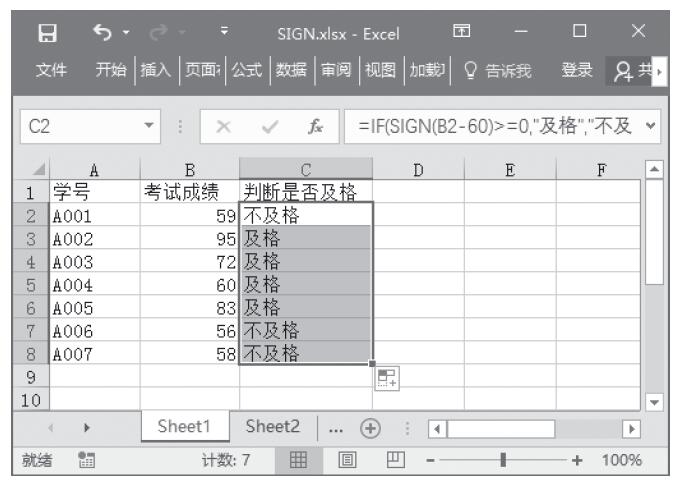The width and height of the screenshot is (680, 483).
Task: Add a new sheet with plus icon
Action: [x=370, y=425]
